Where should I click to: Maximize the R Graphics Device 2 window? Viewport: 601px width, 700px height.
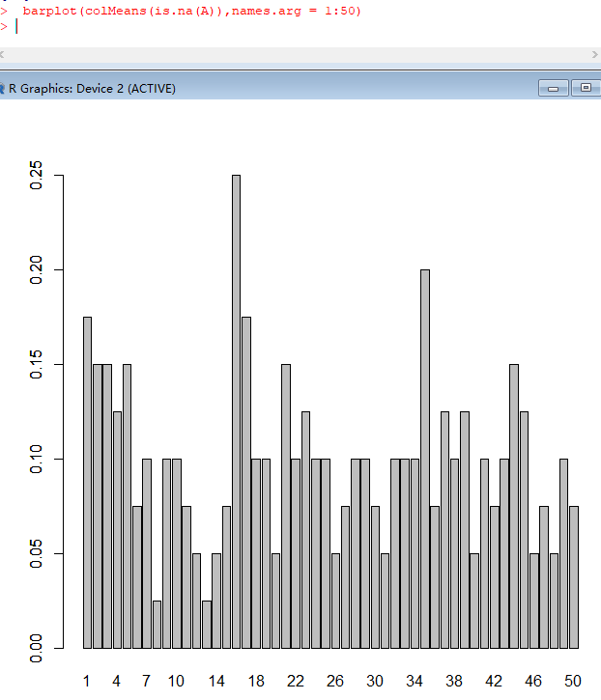click(586, 88)
